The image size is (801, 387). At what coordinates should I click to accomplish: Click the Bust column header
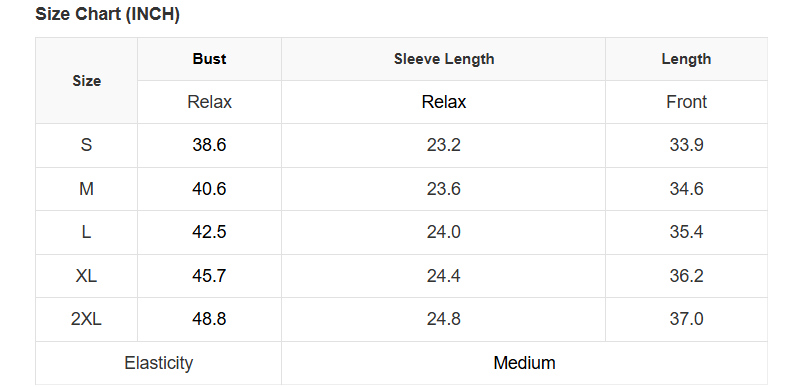[209, 59]
